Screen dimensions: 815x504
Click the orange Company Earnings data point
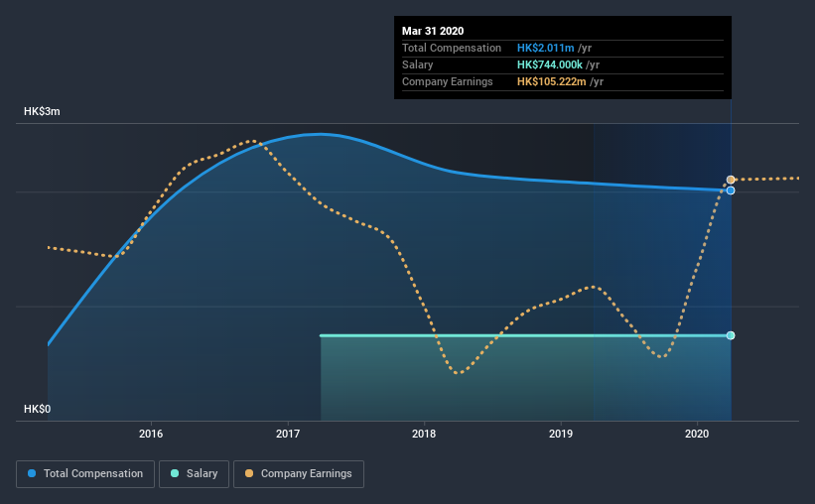click(731, 180)
